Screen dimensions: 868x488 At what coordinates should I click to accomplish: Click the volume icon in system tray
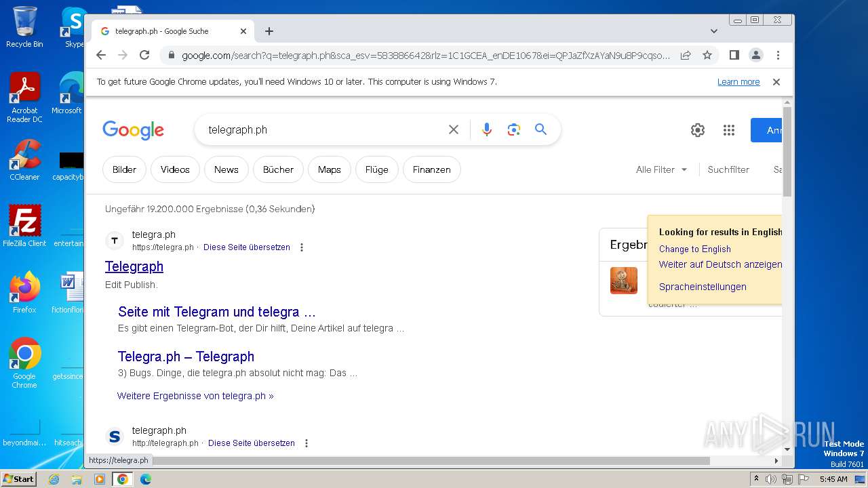[771, 479]
